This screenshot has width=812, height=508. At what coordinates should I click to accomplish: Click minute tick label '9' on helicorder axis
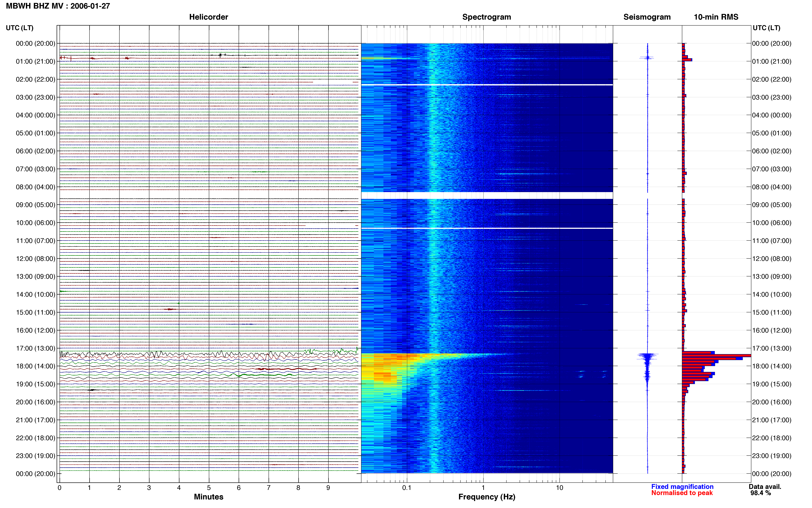pyautogui.click(x=328, y=488)
